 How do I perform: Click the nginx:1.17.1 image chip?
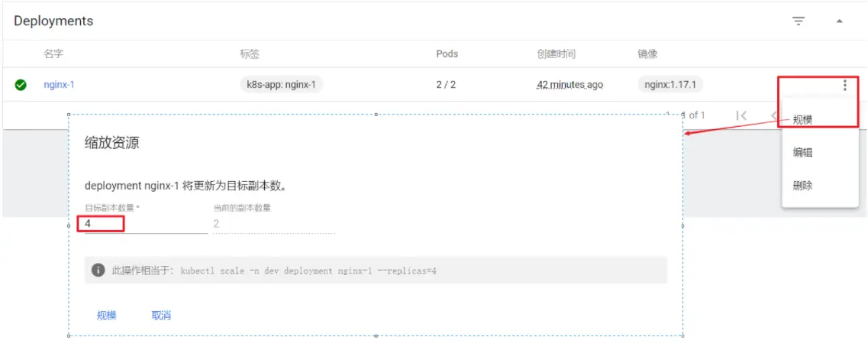[670, 85]
